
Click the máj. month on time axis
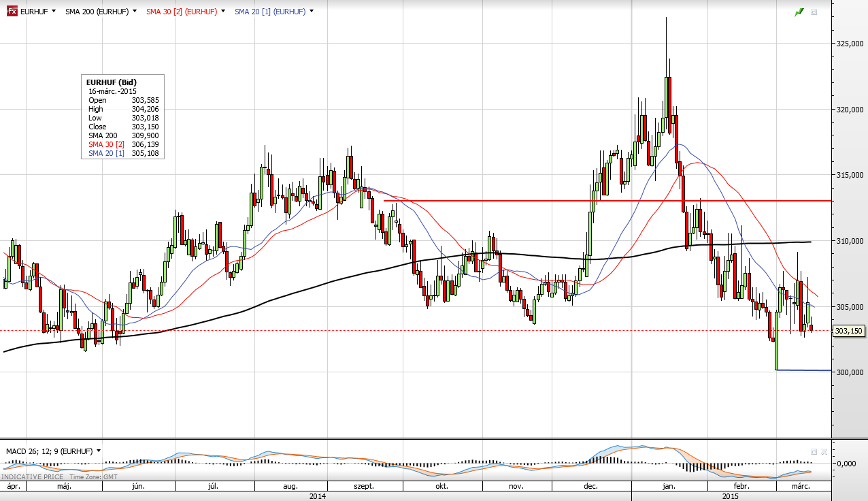64,487
